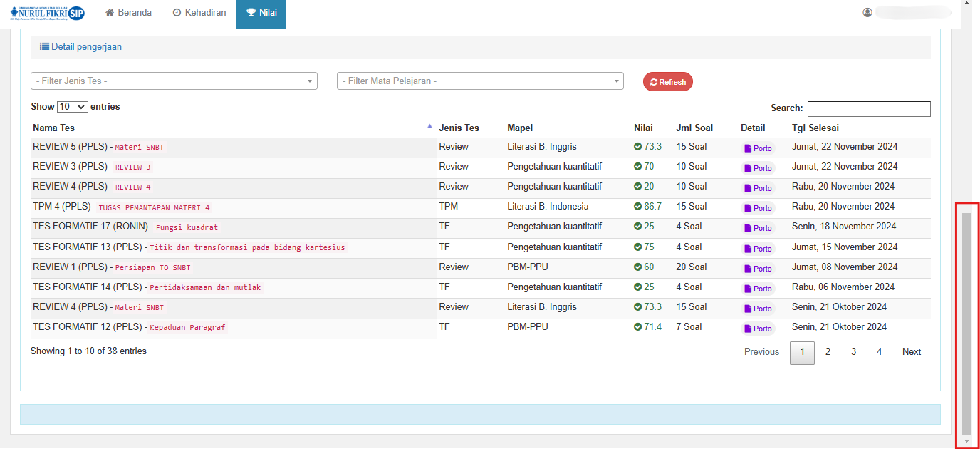Click the Nurul Fikri SIP logo
The image size is (980, 449).
pos(47,13)
